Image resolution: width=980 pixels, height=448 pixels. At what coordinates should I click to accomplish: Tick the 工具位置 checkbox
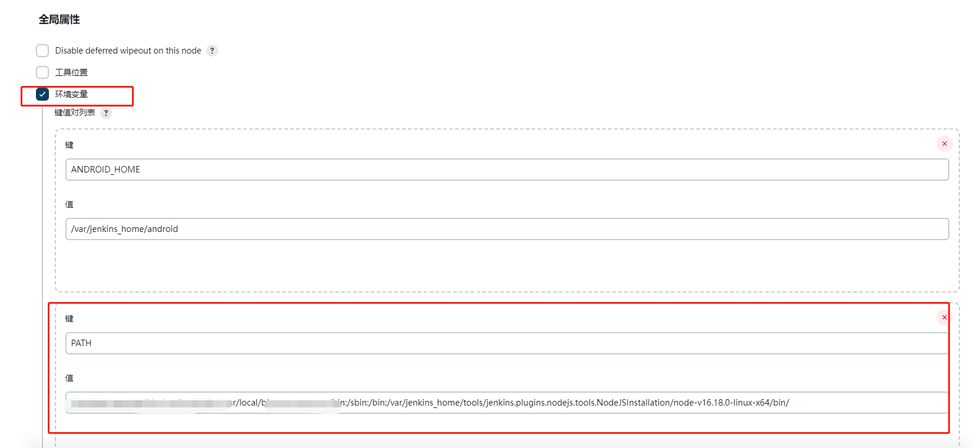tap(42, 72)
